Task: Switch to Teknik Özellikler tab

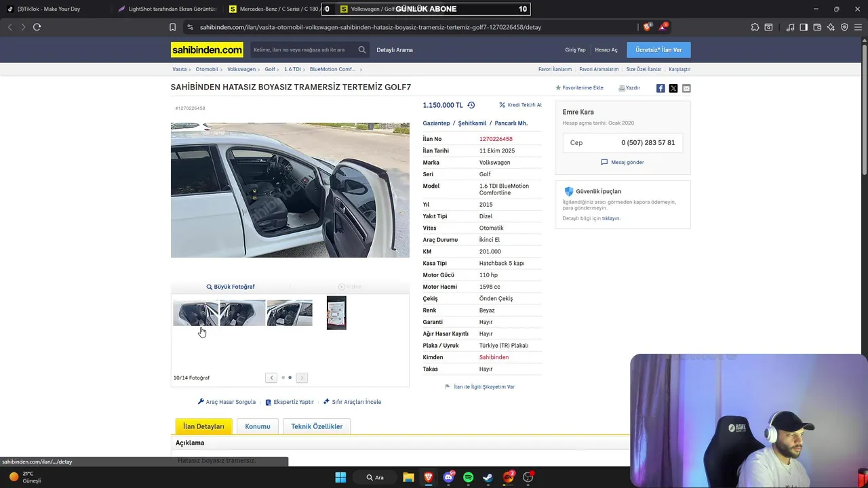Action: [317, 426]
